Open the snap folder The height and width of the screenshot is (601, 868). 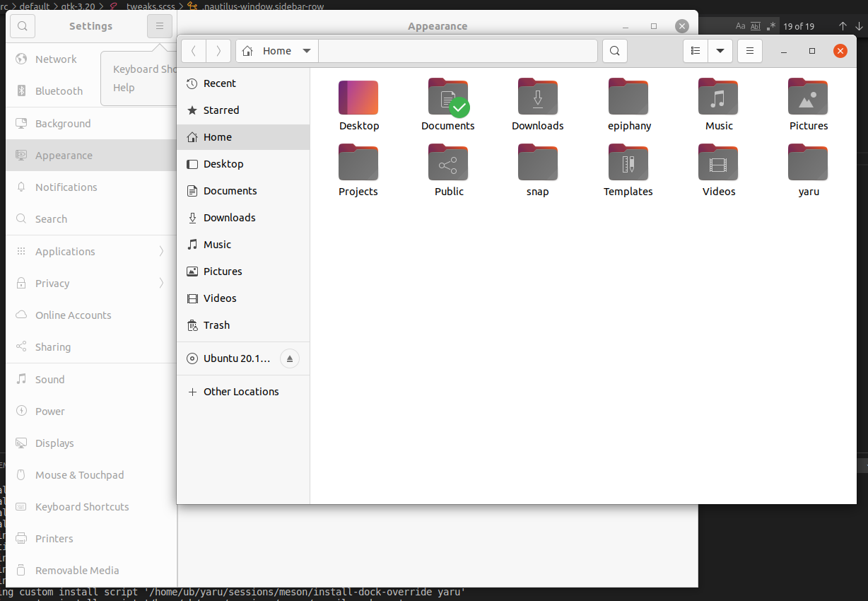coord(538,163)
